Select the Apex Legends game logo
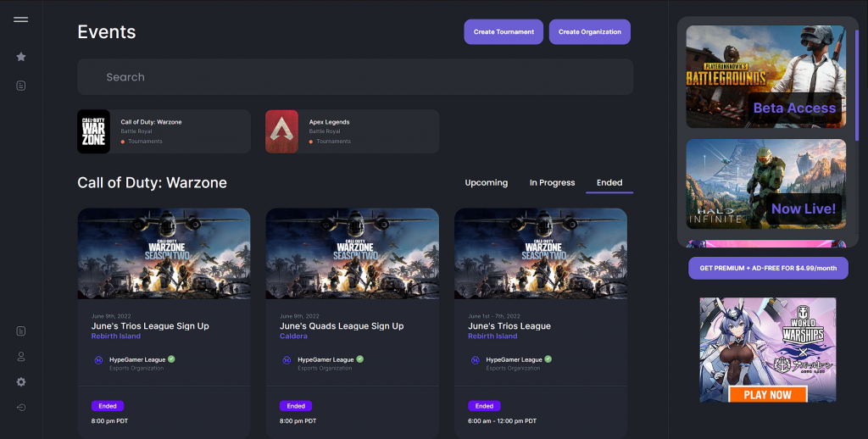Viewport: 868px width, 439px height. pyautogui.click(x=281, y=131)
